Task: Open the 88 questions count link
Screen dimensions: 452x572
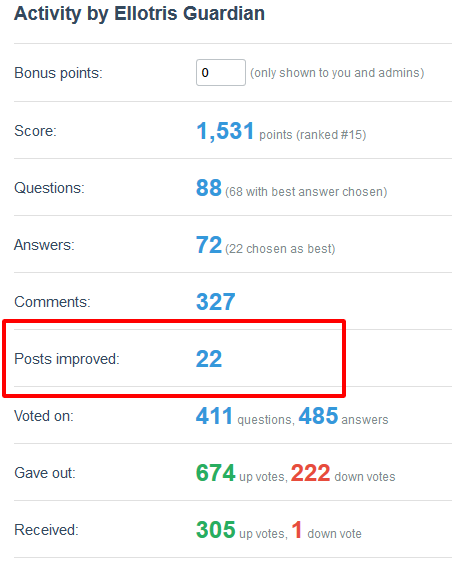Action: [209, 188]
